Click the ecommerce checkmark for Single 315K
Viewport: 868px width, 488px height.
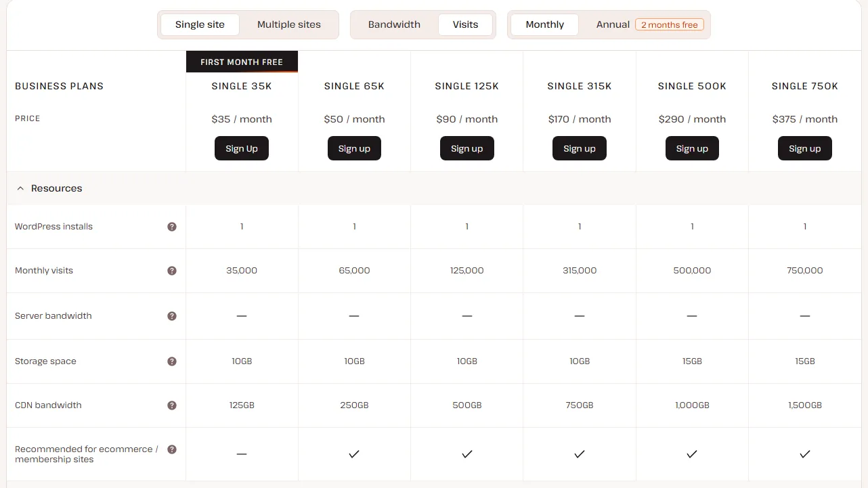(x=579, y=454)
